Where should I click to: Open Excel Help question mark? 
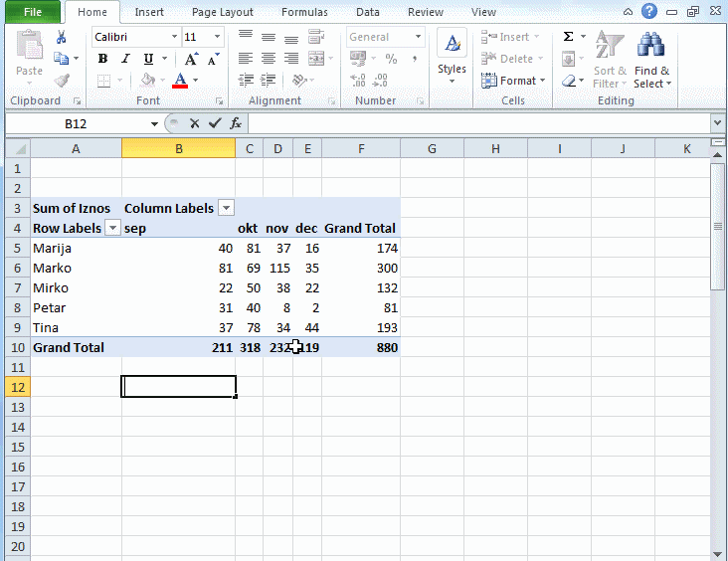(649, 12)
